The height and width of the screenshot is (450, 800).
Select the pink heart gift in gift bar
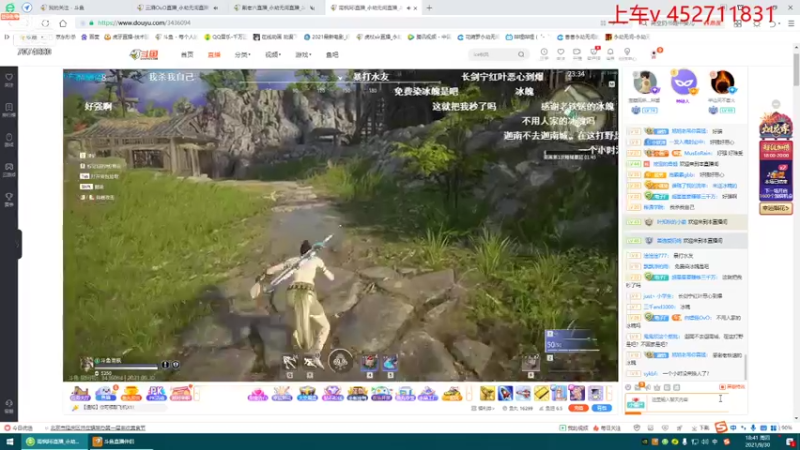click(x=257, y=394)
